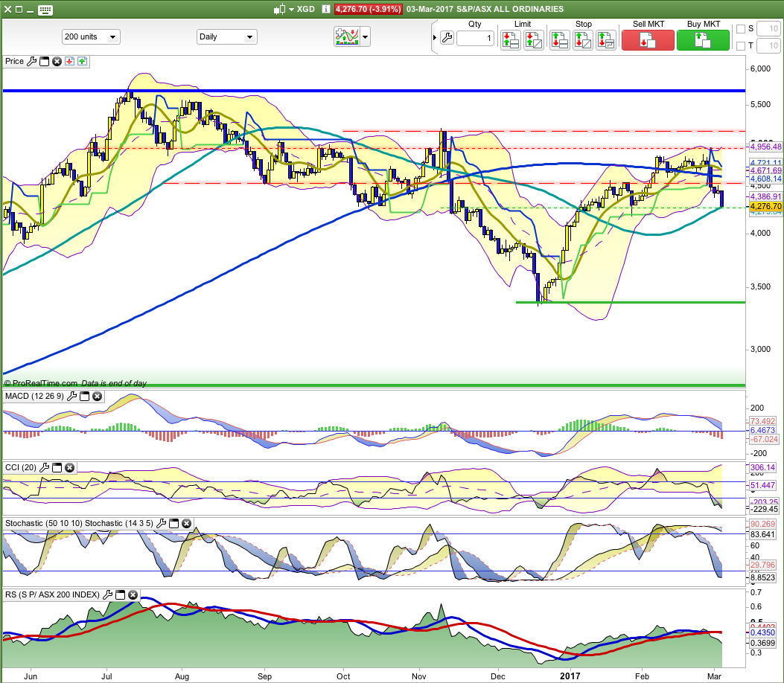The height and width of the screenshot is (683, 784).
Task: Detach the MACD panel window icon
Action: point(85,397)
